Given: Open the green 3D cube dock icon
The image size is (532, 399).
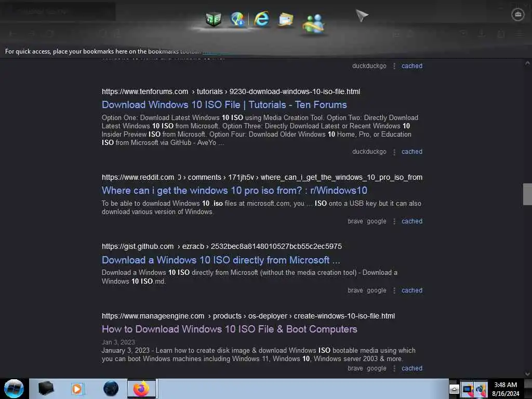Looking at the screenshot, I should [x=214, y=19].
